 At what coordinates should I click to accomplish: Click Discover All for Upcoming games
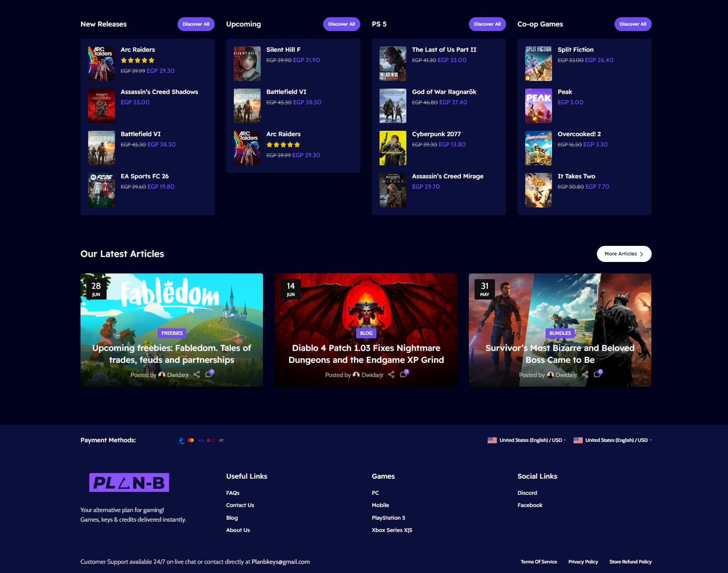coord(342,24)
